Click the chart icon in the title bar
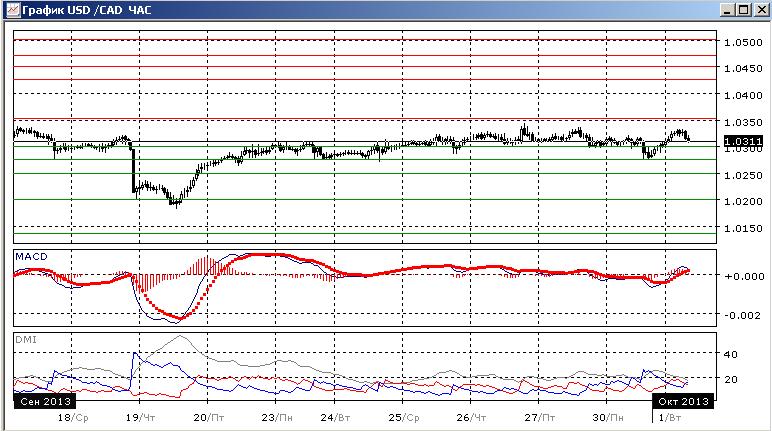The image size is (772, 431). pyautogui.click(x=13, y=9)
